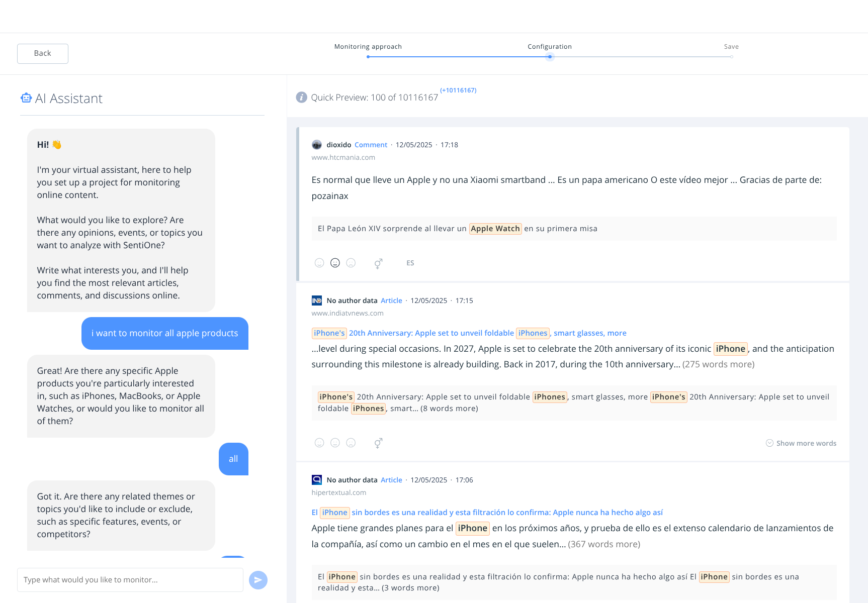Go to the Monitoring approach step
This screenshot has height=603, width=868.
pos(368,47)
